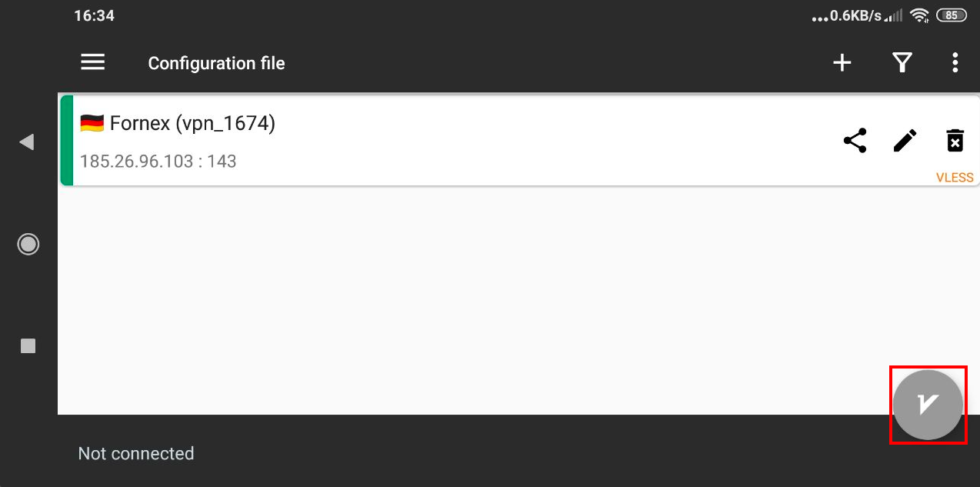Tap the Android home circle button
The image size is (980, 487).
click(28, 244)
